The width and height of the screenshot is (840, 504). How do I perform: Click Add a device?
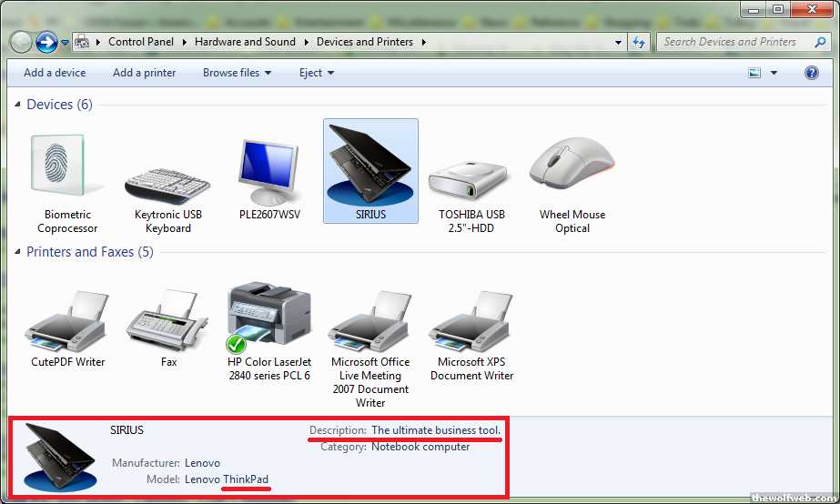tap(55, 73)
